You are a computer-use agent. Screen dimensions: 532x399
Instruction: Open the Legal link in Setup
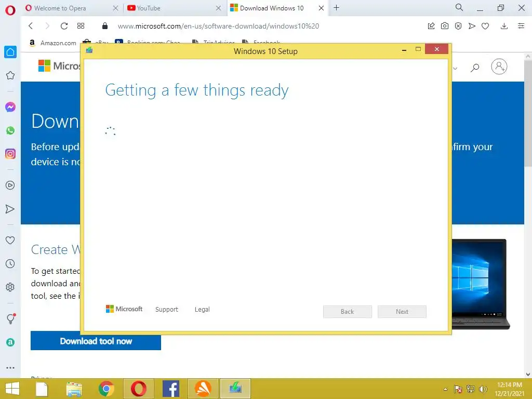(202, 310)
